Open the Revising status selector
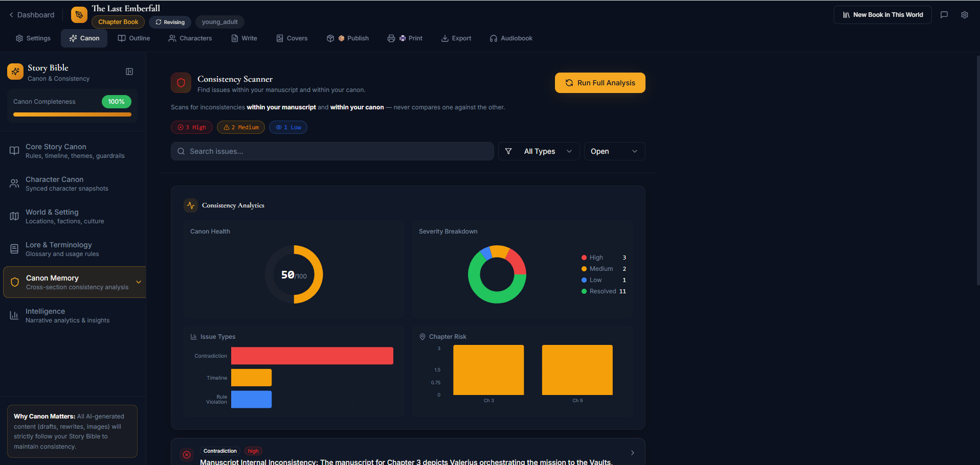 (x=170, y=22)
